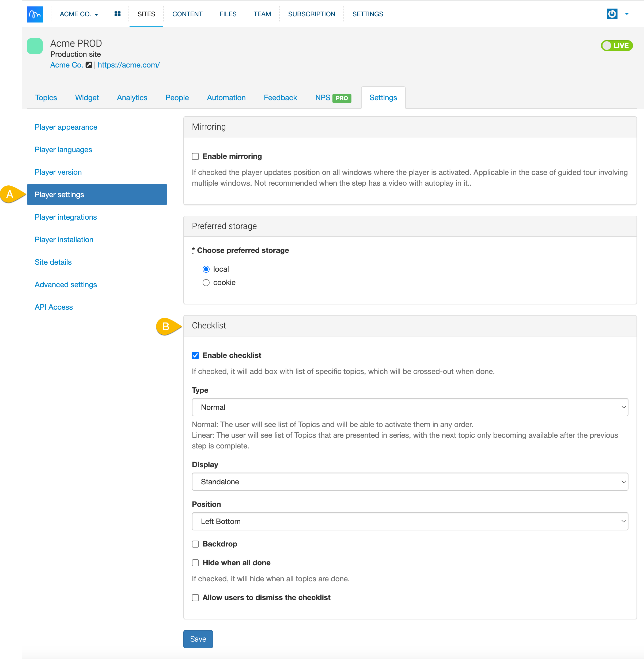Expand the Display dropdown showing Standalone

[x=410, y=482]
